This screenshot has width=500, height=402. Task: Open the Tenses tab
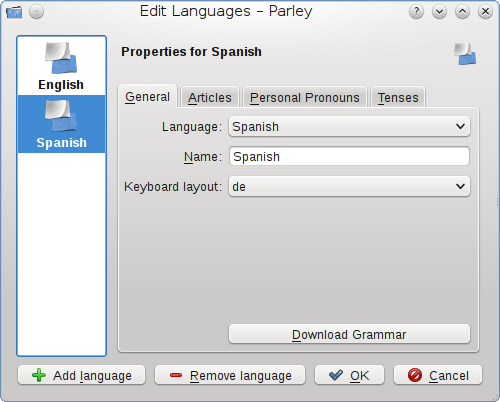tap(398, 98)
